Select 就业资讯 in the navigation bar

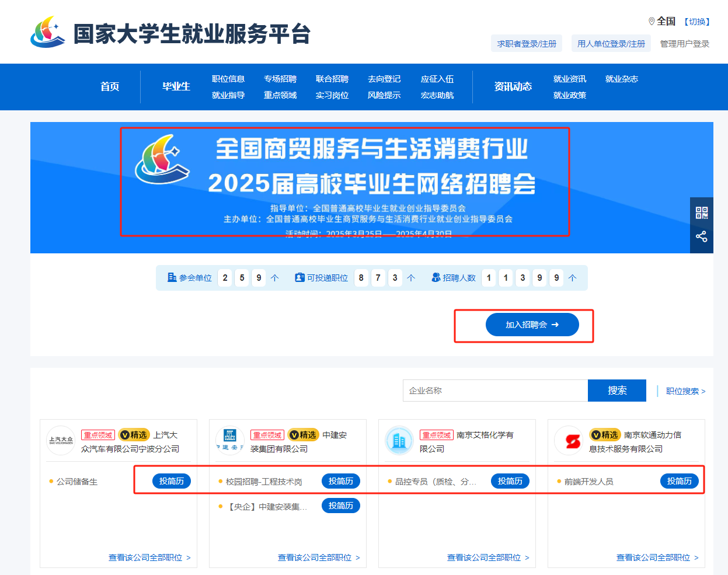pyautogui.click(x=570, y=79)
